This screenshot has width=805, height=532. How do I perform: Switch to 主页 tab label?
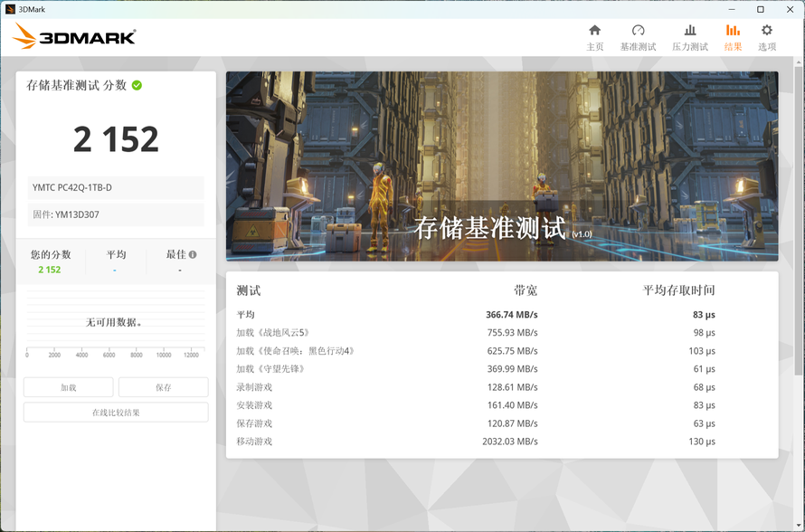point(594,47)
